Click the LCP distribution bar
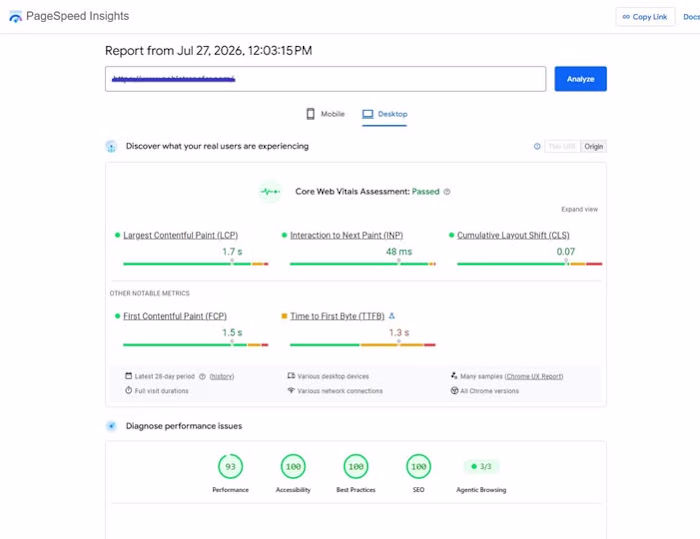This screenshot has width=700, height=539. coord(196,264)
